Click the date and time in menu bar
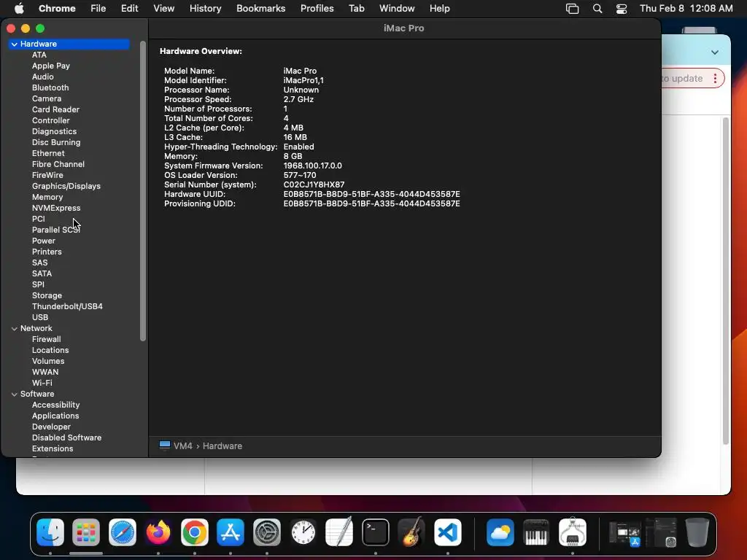 (686, 9)
